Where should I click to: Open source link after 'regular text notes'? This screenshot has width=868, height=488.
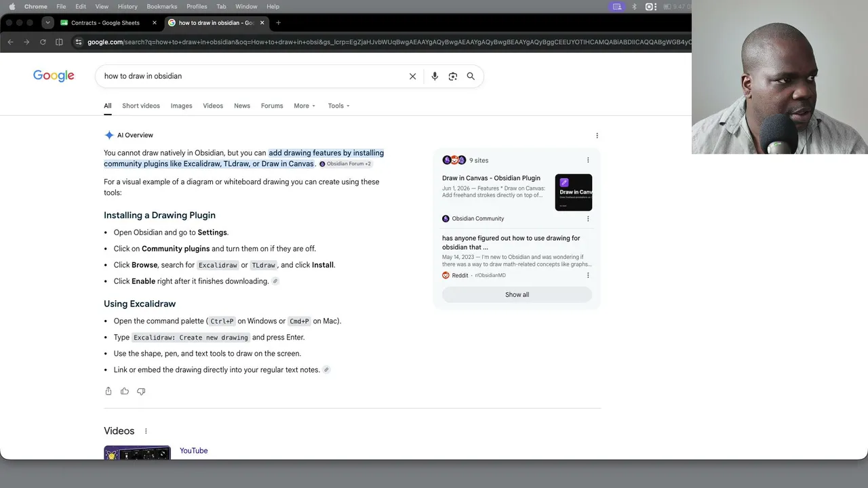click(x=326, y=370)
